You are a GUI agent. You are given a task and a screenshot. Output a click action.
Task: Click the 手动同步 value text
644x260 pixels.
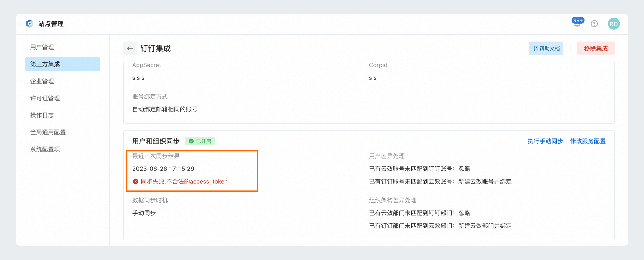pyautogui.click(x=144, y=213)
